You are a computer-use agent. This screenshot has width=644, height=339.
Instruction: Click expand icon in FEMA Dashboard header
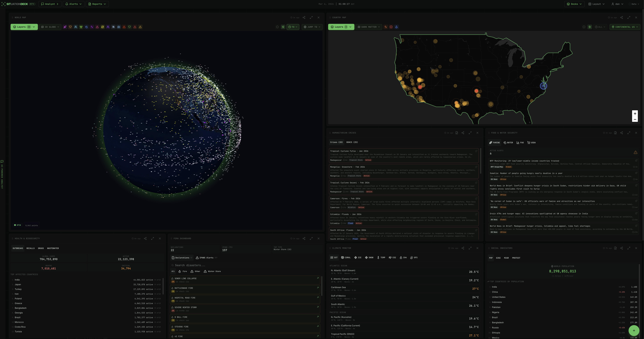pyautogui.click(x=311, y=238)
